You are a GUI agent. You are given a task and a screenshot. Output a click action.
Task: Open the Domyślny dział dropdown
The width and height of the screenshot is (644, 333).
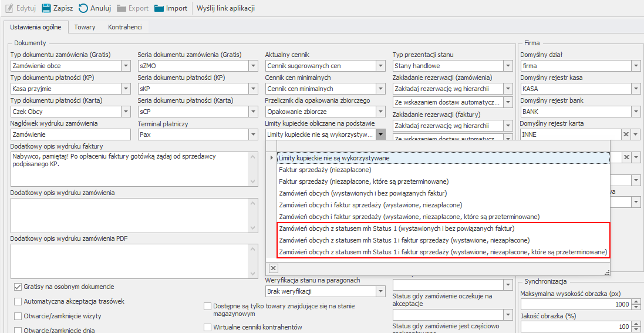click(636, 66)
